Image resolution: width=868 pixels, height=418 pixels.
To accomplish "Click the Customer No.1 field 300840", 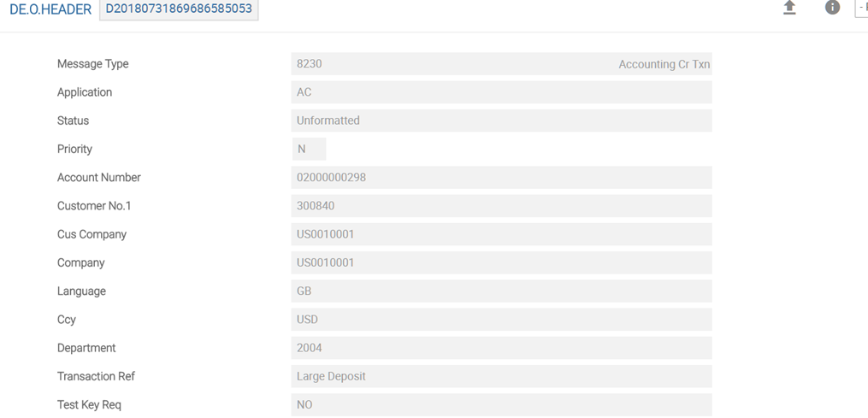I will (501, 206).
